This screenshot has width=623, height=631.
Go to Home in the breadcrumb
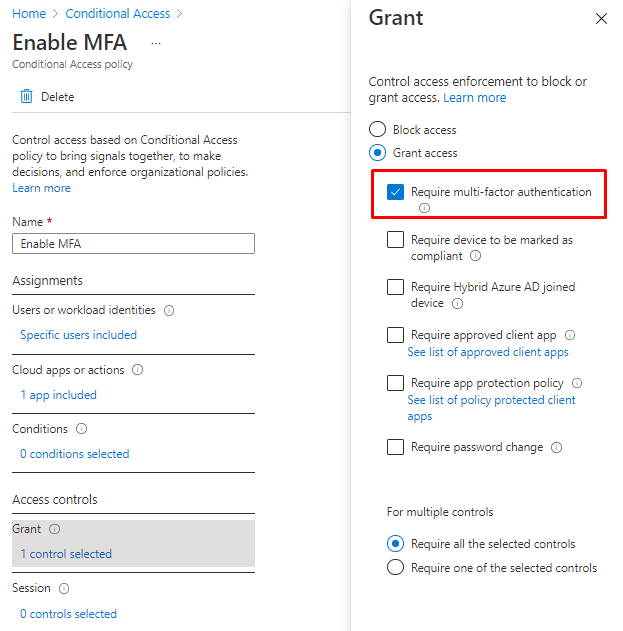coord(29,14)
